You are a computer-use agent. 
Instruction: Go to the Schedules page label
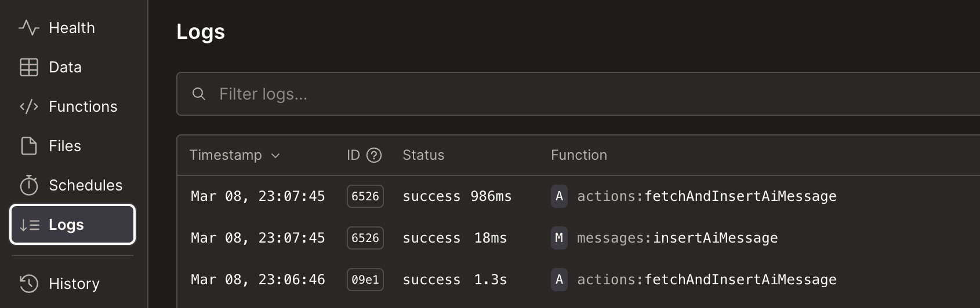(85, 185)
